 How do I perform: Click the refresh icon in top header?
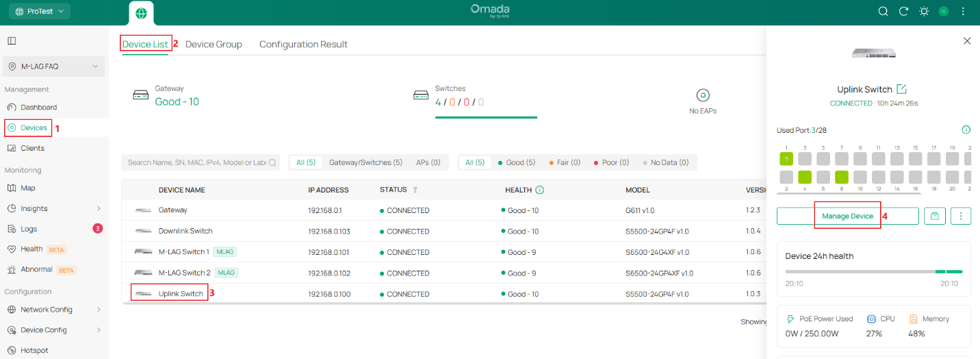[x=903, y=12]
